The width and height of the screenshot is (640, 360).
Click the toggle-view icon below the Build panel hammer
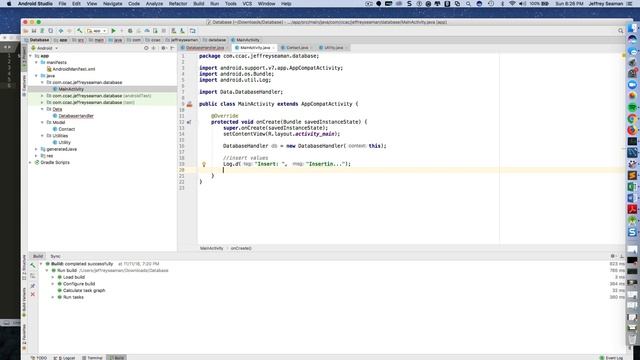tap(33, 276)
